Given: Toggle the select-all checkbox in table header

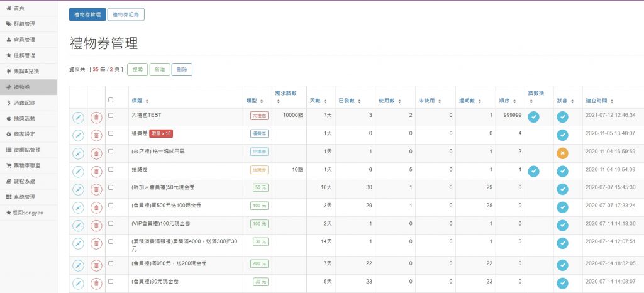Looking at the screenshot, I should click(x=111, y=99).
